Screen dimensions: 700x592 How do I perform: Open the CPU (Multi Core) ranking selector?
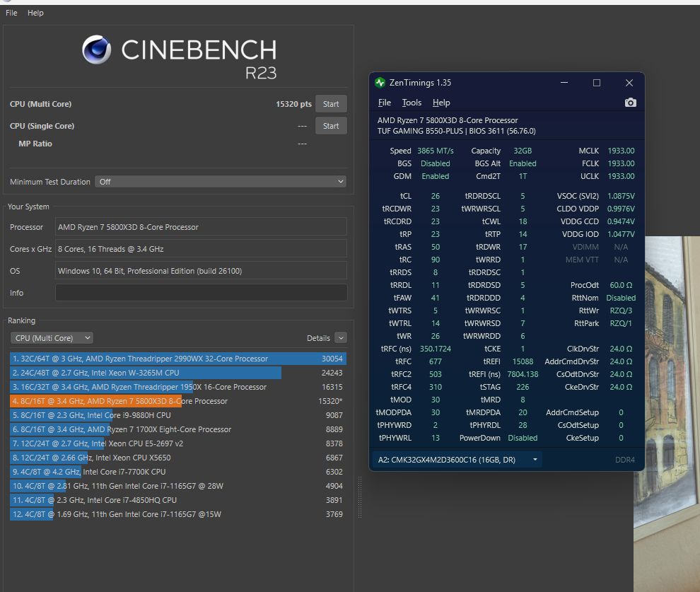(x=51, y=337)
